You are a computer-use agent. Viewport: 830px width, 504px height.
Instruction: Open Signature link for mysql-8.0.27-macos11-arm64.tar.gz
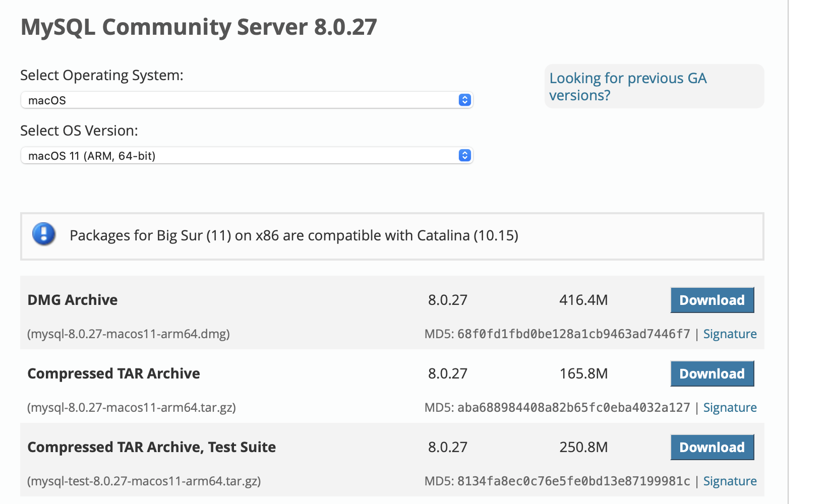[730, 407]
